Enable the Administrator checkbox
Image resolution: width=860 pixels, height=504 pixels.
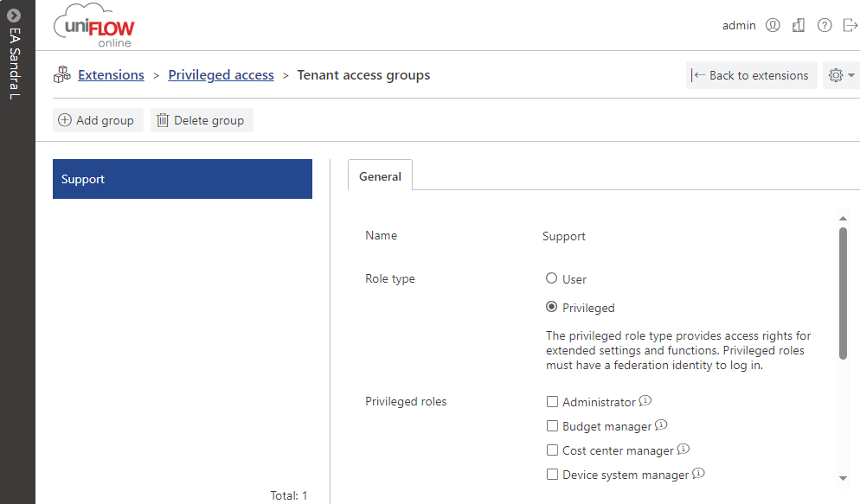click(x=552, y=402)
